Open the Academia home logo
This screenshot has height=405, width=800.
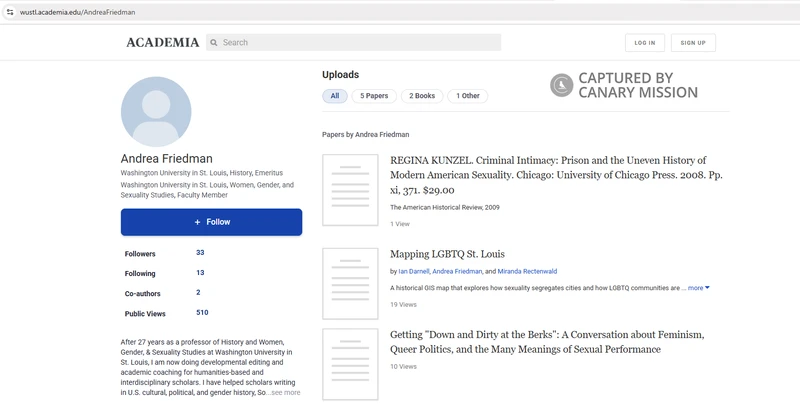click(x=163, y=43)
